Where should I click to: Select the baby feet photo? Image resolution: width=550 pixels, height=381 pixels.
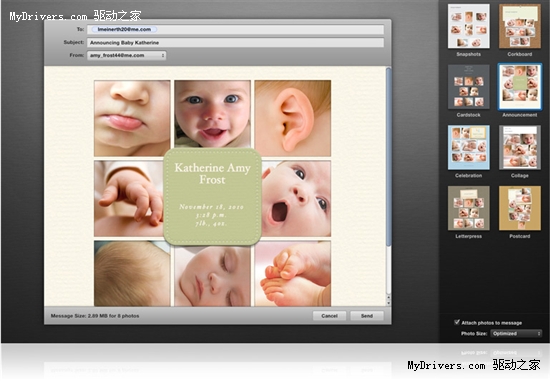293,273
